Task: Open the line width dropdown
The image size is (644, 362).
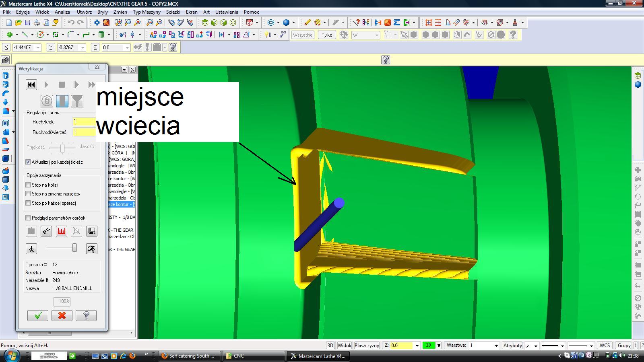Action: point(591,346)
